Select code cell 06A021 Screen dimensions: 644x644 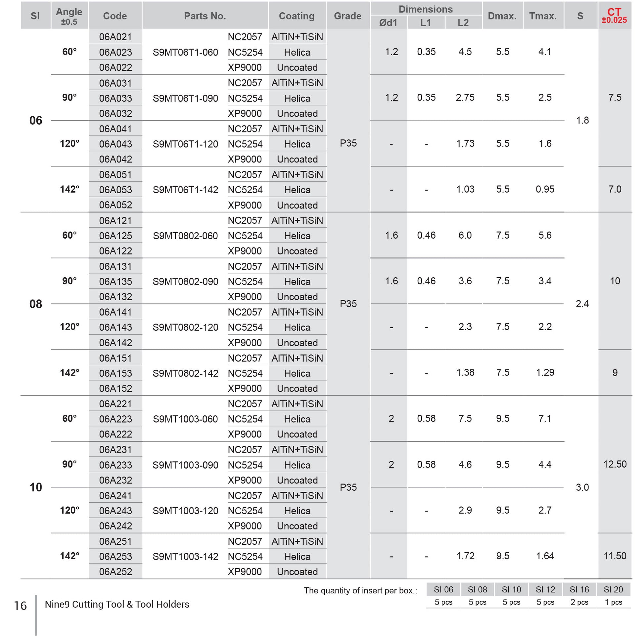point(115,37)
